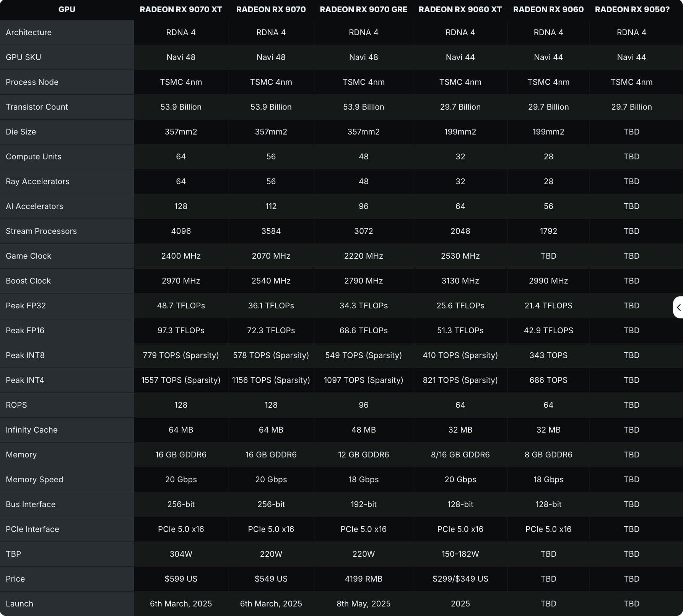The image size is (683, 616).
Task: Select the RADEON RX 9070 GRE column header
Action: [x=363, y=10]
